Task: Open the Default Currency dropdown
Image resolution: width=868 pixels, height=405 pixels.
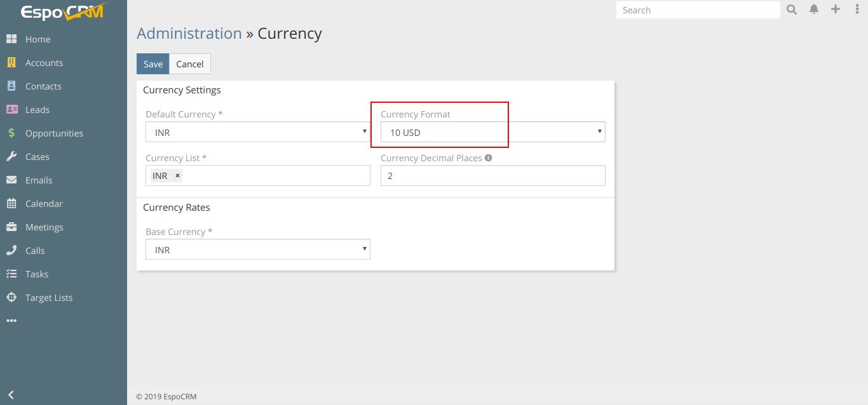Action: tap(257, 132)
